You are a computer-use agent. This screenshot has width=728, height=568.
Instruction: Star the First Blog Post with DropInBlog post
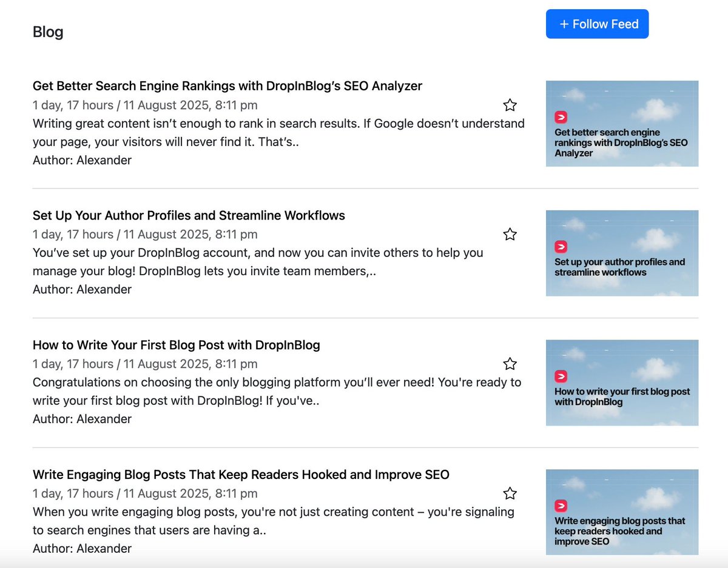[510, 364]
